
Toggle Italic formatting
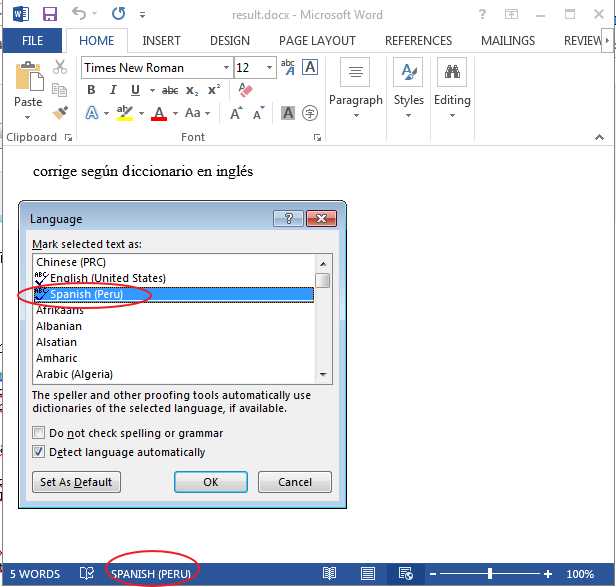click(113, 90)
